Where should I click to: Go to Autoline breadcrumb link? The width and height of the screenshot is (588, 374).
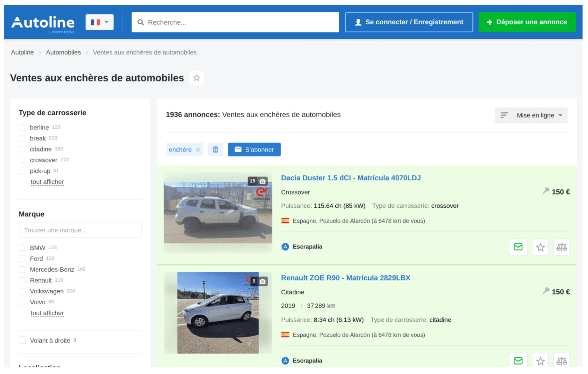(22, 52)
